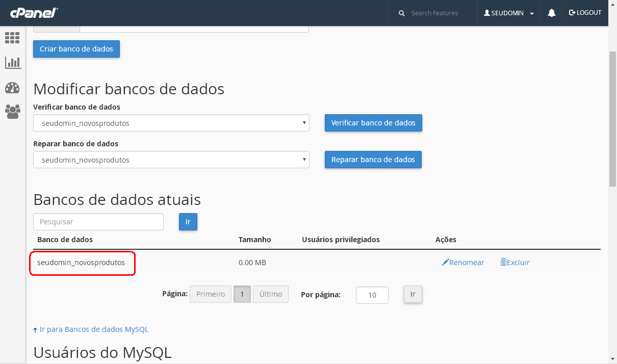Open the Reparar banco de dados dropdown
Image resolution: width=617 pixels, height=364 pixels.
pos(171,160)
